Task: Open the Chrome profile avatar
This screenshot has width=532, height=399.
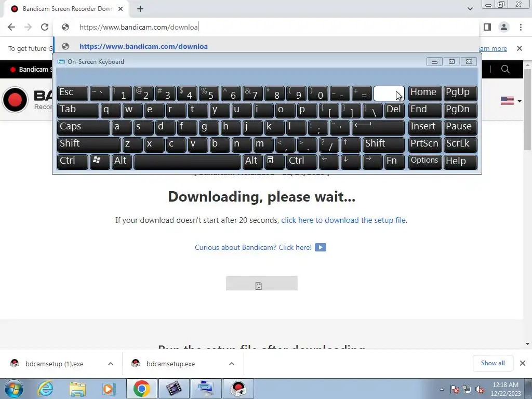Action: (504, 27)
